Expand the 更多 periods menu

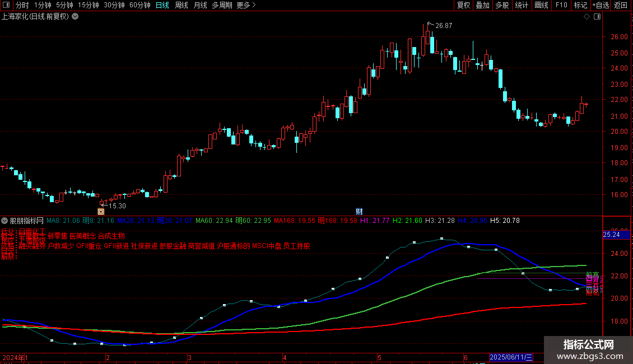click(x=246, y=5)
